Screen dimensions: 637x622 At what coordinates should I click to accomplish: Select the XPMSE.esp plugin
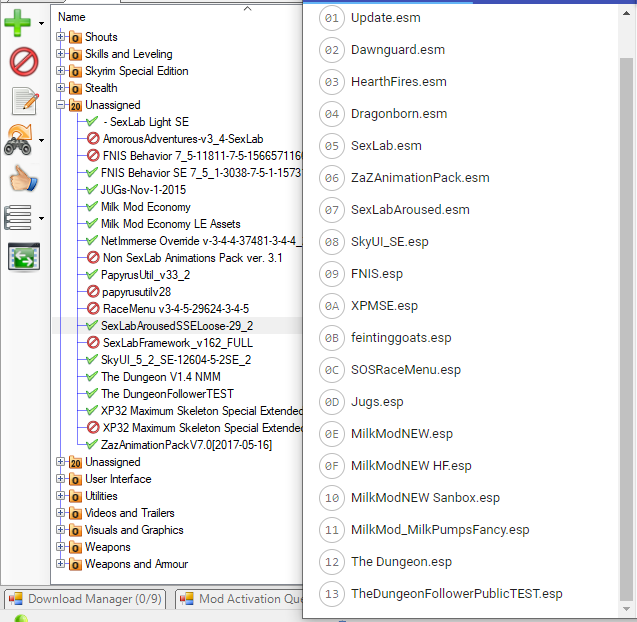click(x=384, y=306)
